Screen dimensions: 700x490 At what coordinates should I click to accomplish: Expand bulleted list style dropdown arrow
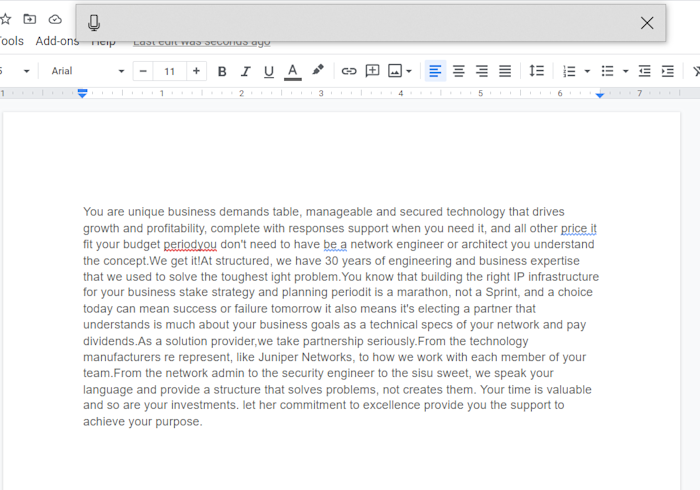pos(626,71)
